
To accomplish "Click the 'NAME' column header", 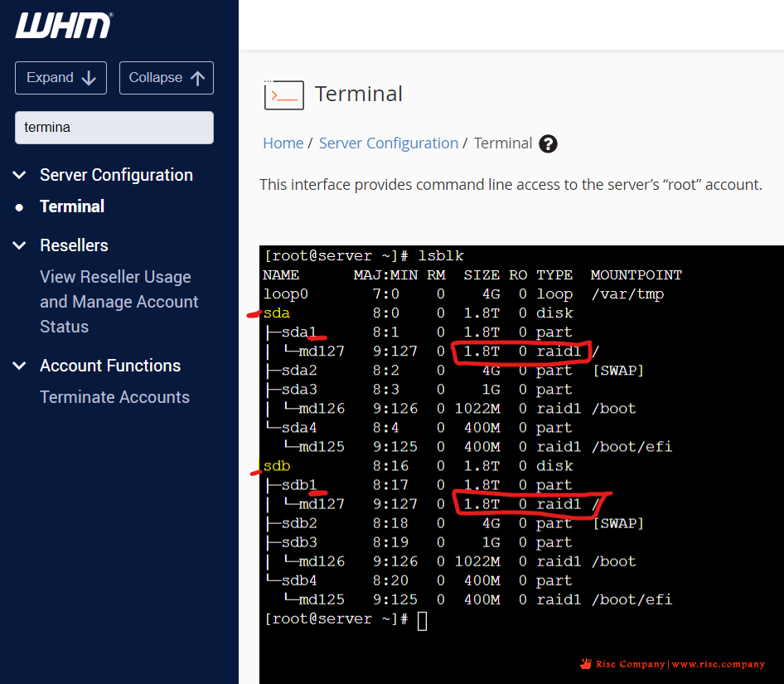I will [281, 275].
